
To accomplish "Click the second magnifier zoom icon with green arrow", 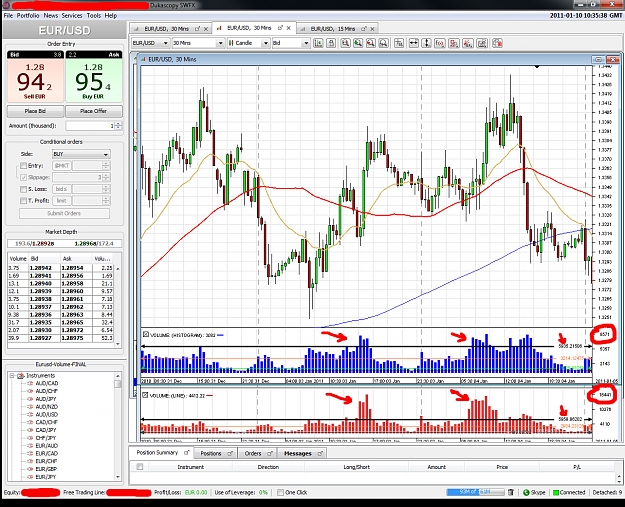I will click(x=358, y=43).
